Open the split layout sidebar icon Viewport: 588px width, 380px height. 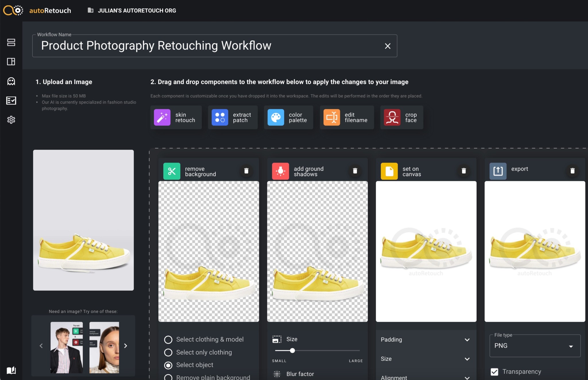pyautogui.click(x=11, y=62)
